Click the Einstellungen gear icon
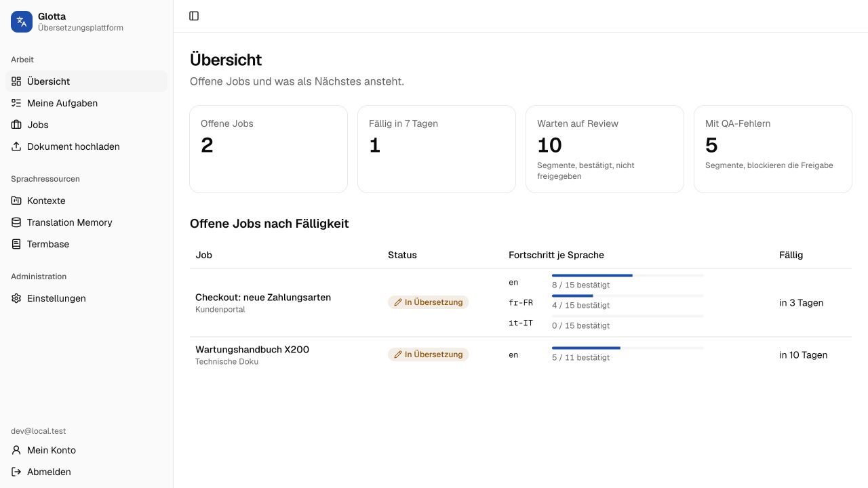The height and width of the screenshot is (488, 868). [x=16, y=298]
